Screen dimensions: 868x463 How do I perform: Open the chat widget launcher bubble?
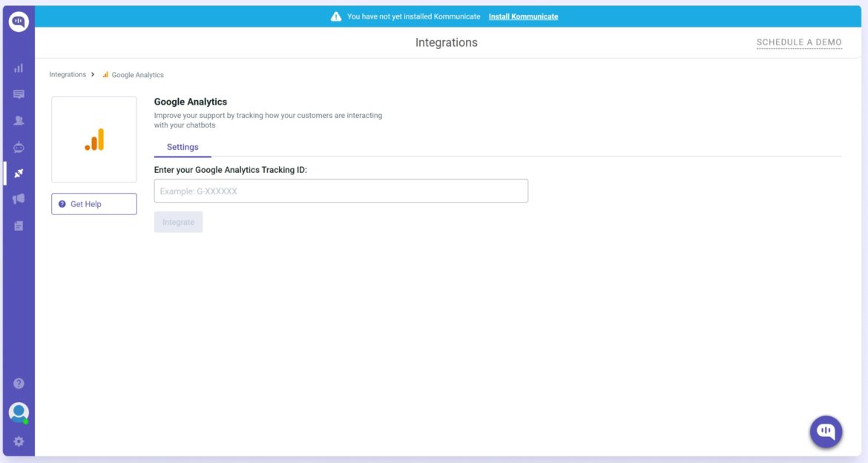(x=826, y=431)
